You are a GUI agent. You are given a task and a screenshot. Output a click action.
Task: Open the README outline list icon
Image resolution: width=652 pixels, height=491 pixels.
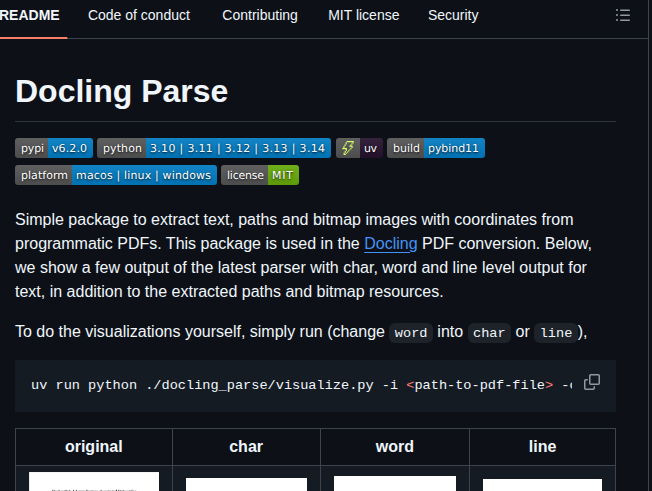[x=622, y=15]
